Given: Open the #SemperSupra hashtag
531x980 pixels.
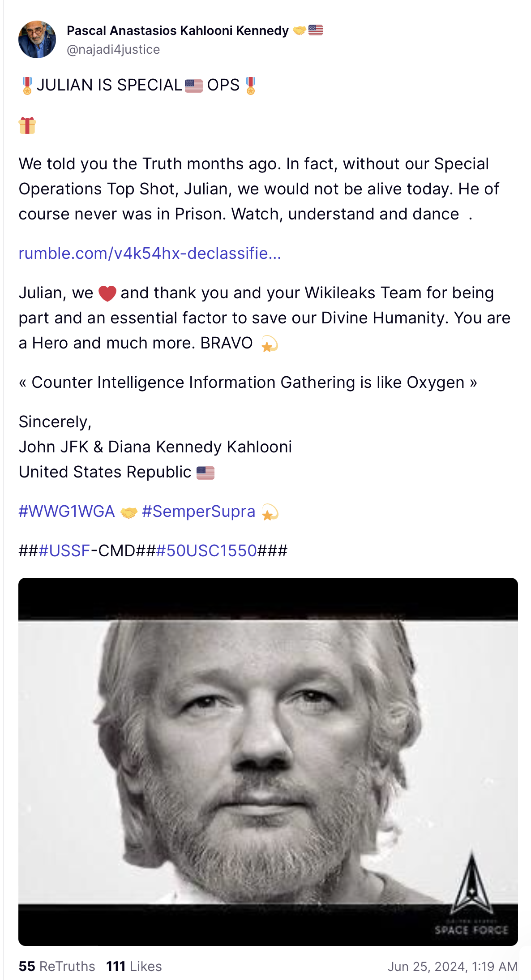Looking at the screenshot, I should 198,511.
